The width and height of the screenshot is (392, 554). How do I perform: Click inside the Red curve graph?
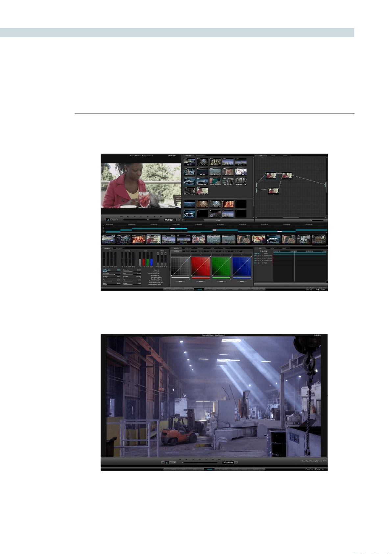(201, 266)
